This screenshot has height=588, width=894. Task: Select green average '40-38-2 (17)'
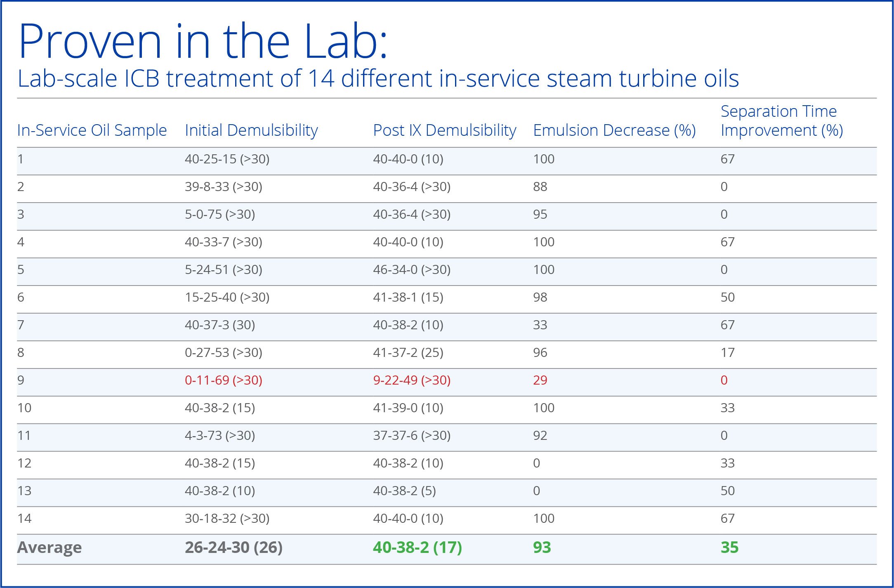coord(418,548)
